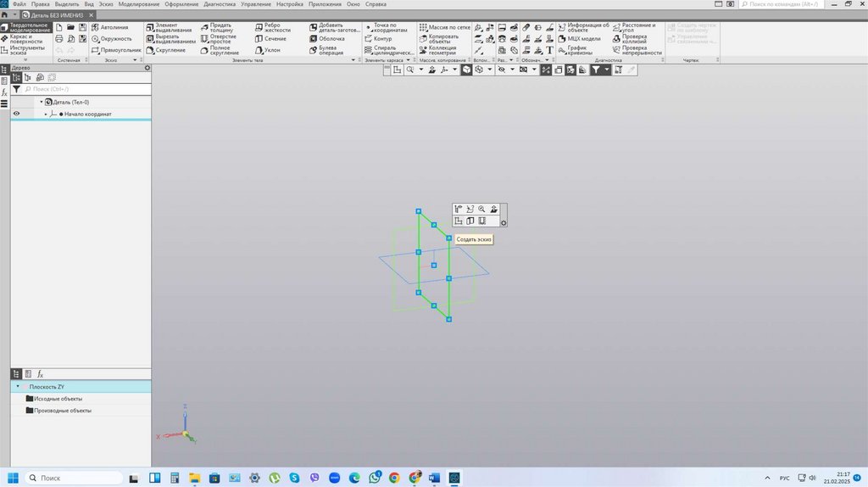The width and height of the screenshot is (868, 487).
Task: Select Отверстие простое hole tool
Action: click(219, 39)
